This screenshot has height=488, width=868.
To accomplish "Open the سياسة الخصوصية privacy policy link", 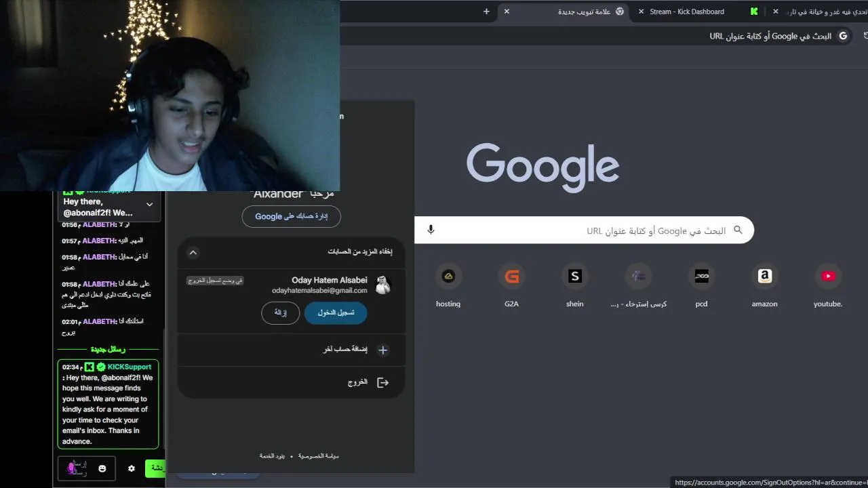I will (318, 456).
